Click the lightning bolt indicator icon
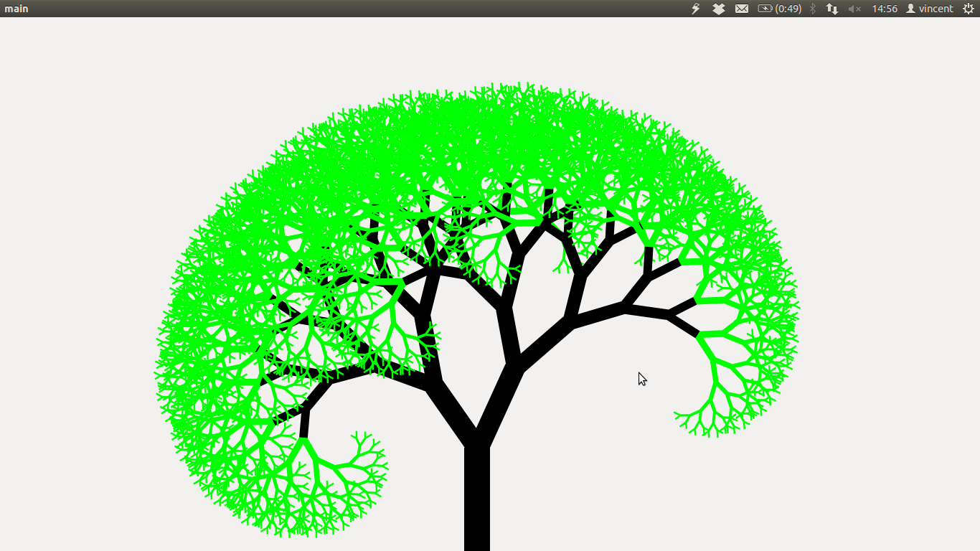 click(695, 9)
